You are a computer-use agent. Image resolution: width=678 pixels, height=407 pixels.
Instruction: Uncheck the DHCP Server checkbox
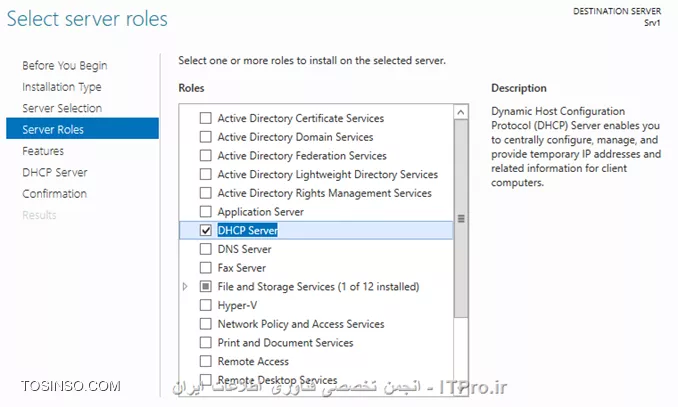tap(206, 230)
